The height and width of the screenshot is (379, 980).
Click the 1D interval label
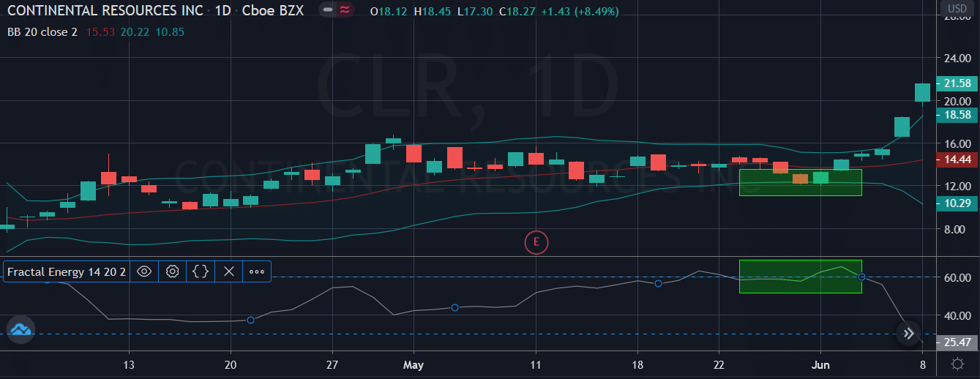225,12
